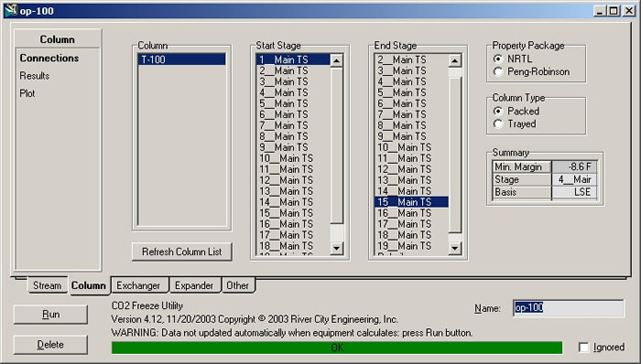Switch to the Stream tab

[47, 285]
